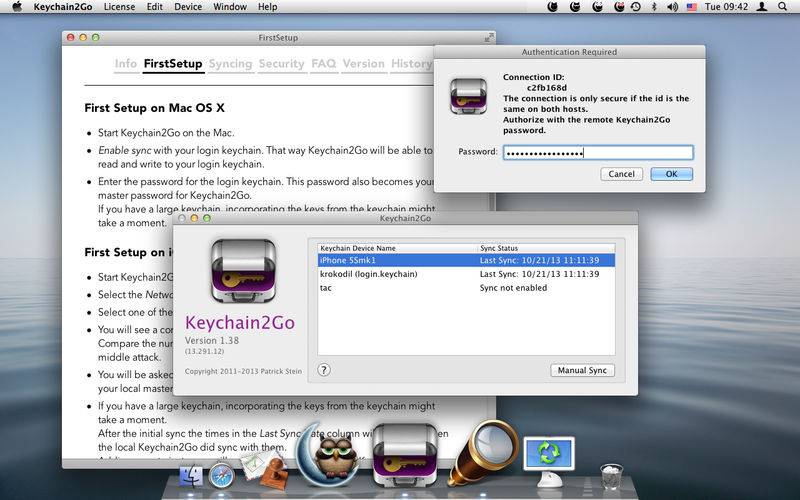Click the Keychain2Go icon in the Dock
Screen dimensions: 800x500
(405, 455)
